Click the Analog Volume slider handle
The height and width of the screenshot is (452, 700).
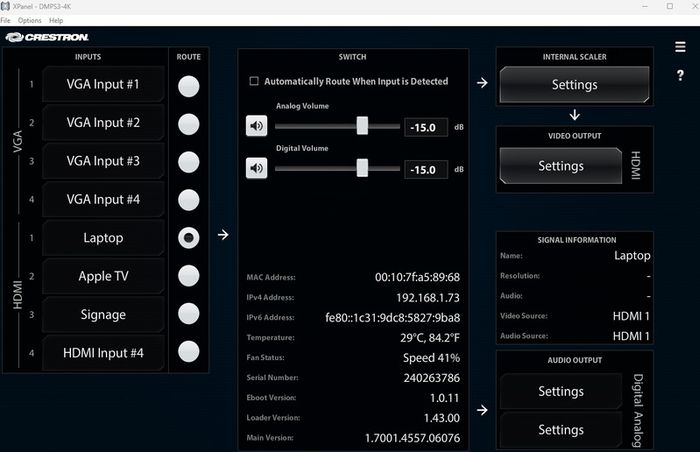(x=362, y=126)
